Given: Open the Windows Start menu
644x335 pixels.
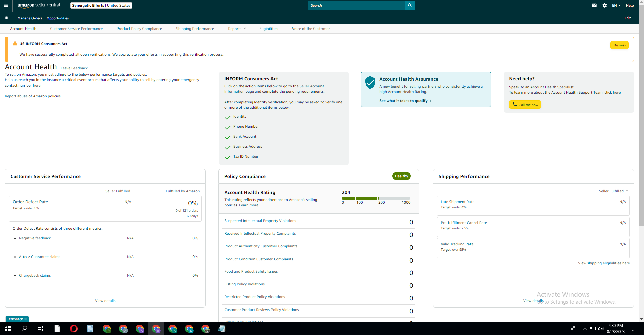Looking at the screenshot, I should (8, 329).
